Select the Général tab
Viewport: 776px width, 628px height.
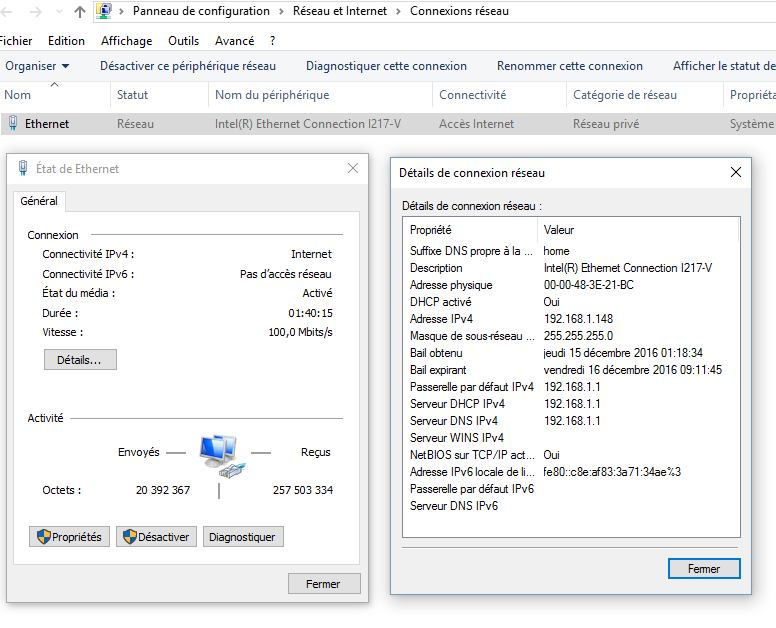pos(39,201)
